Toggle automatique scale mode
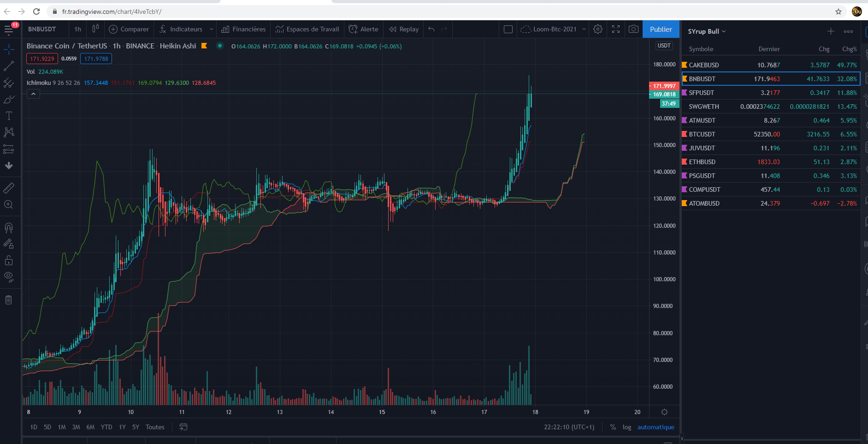The height and width of the screenshot is (444, 868). coord(655,427)
